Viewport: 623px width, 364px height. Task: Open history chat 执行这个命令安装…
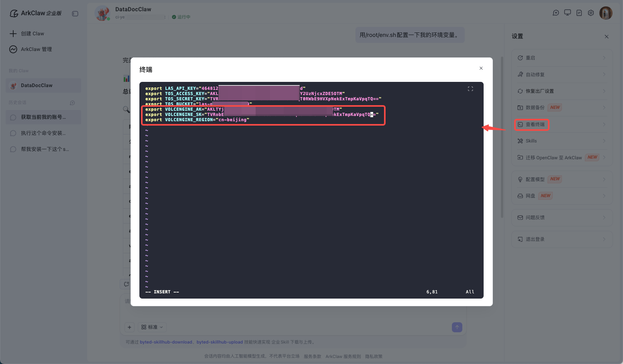tap(43, 133)
